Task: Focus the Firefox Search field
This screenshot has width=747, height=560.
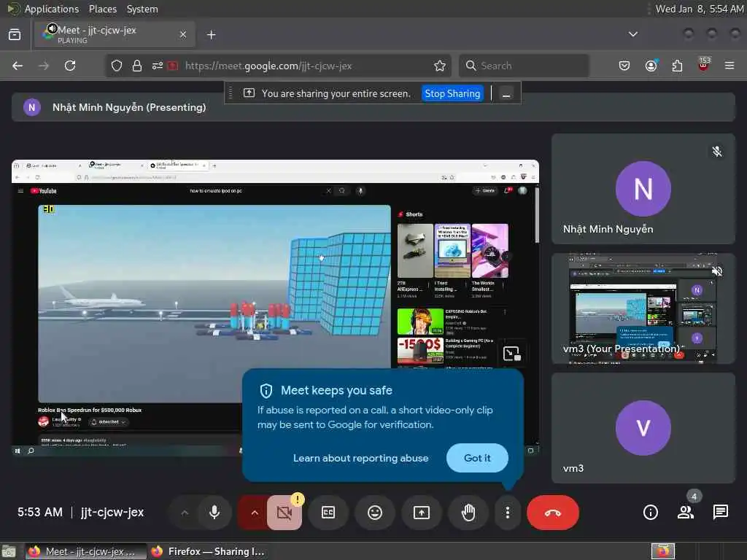Action: pyautogui.click(x=524, y=66)
